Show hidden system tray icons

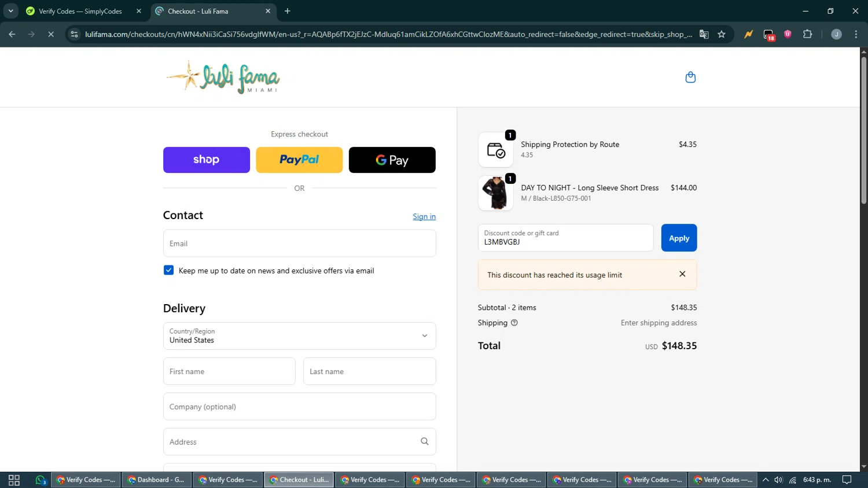[x=766, y=480]
